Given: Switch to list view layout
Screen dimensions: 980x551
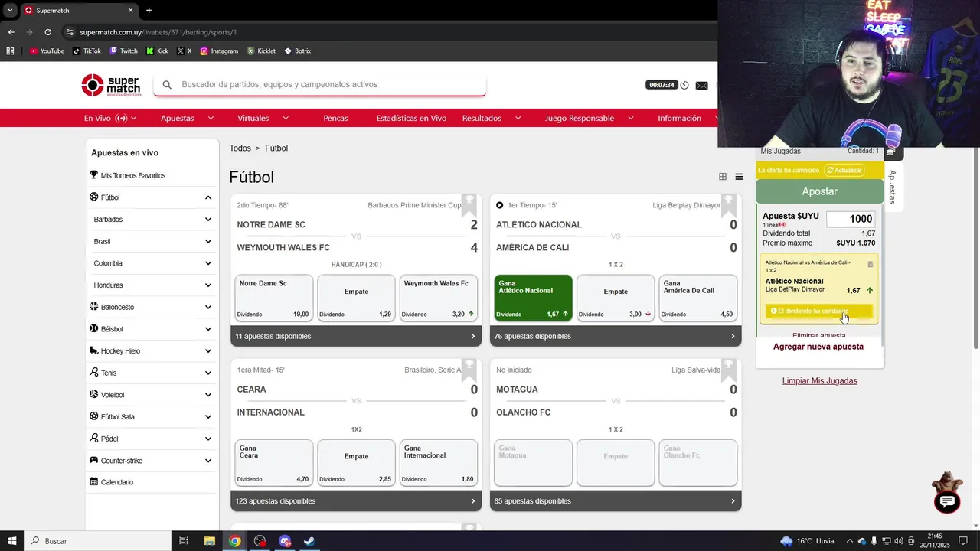Looking at the screenshot, I should click(739, 177).
